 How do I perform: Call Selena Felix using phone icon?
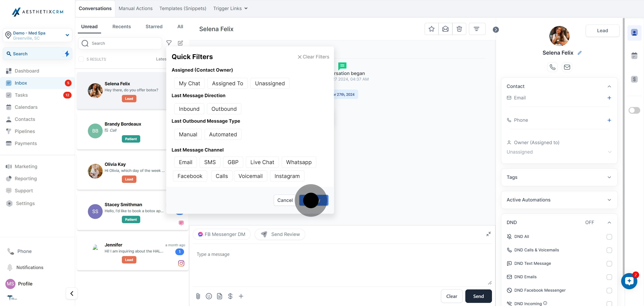(552, 67)
